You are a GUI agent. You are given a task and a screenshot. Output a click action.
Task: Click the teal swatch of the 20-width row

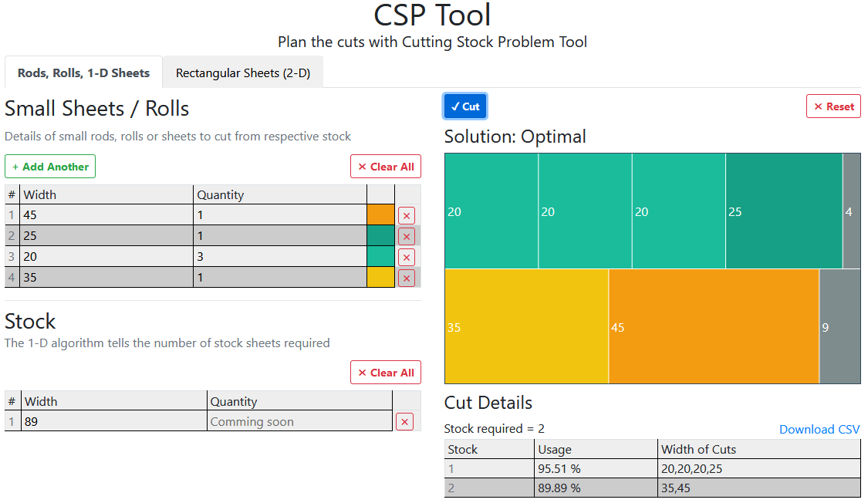click(380, 257)
